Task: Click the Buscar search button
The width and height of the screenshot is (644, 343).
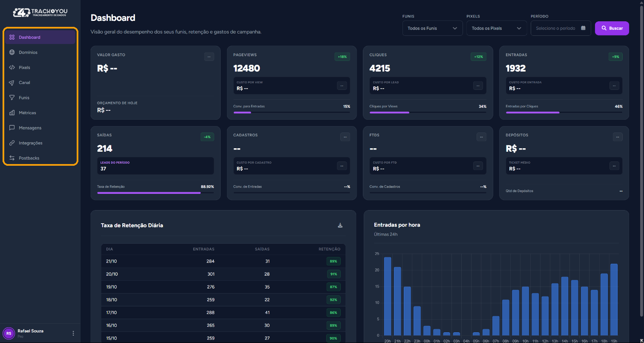Action: pos(612,28)
